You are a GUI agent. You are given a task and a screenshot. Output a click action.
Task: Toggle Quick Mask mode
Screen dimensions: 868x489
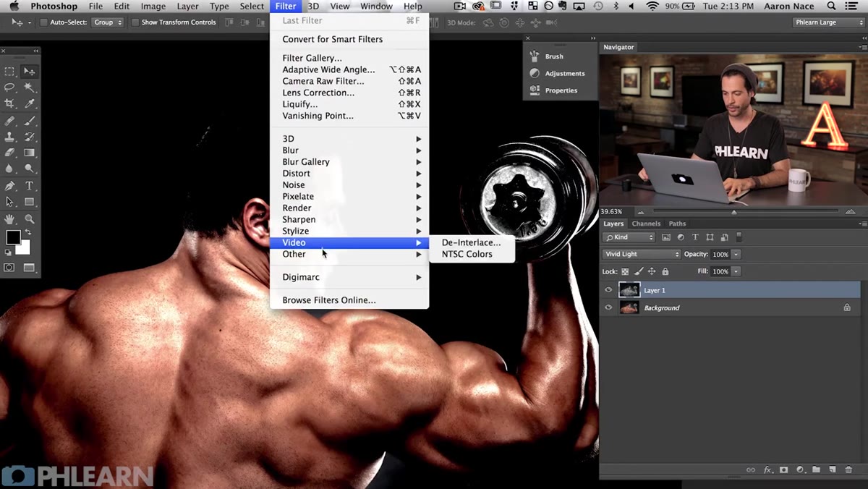10,268
